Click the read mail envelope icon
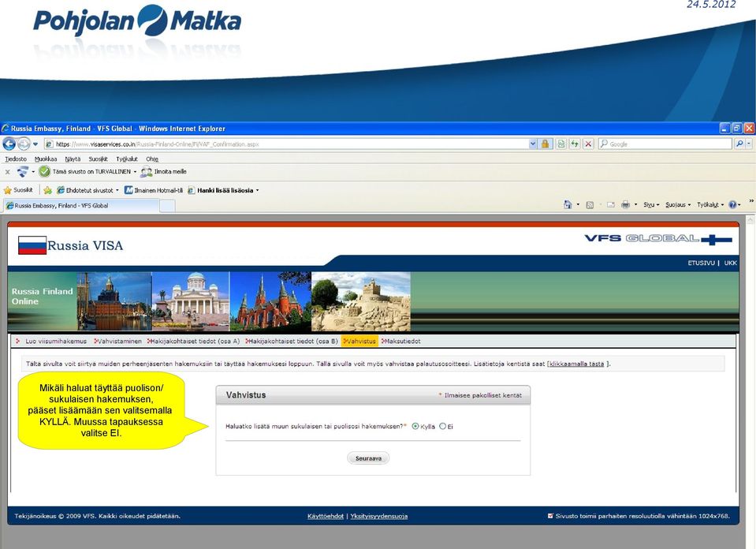 click(611, 205)
